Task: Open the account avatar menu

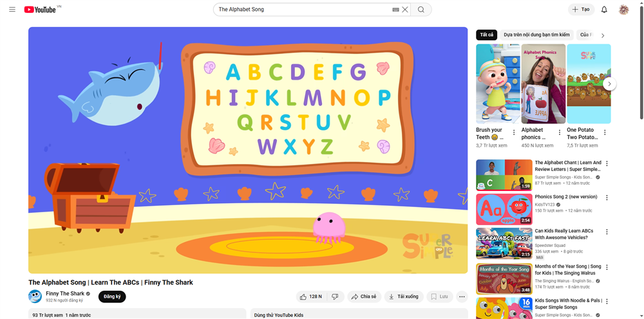Action: click(x=623, y=10)
